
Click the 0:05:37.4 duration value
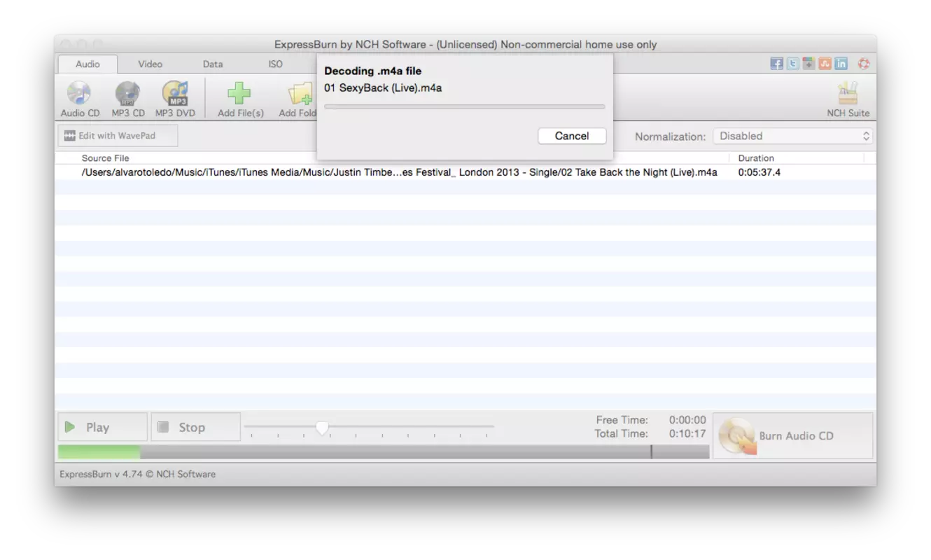tap(759, 172)
